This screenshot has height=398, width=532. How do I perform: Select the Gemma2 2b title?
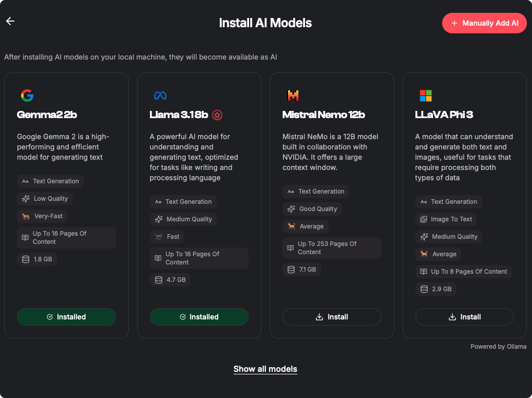pyautogui.click(x=47, y=115)
